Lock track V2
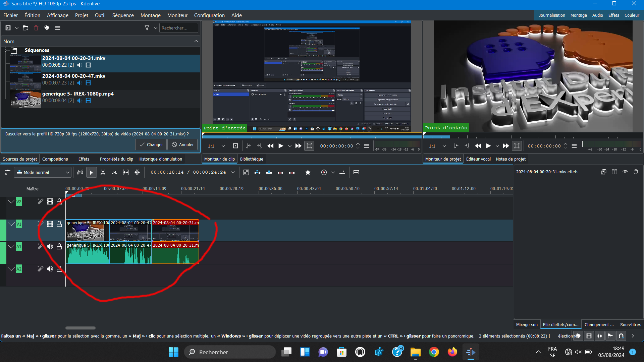 [x=59, y=201]
